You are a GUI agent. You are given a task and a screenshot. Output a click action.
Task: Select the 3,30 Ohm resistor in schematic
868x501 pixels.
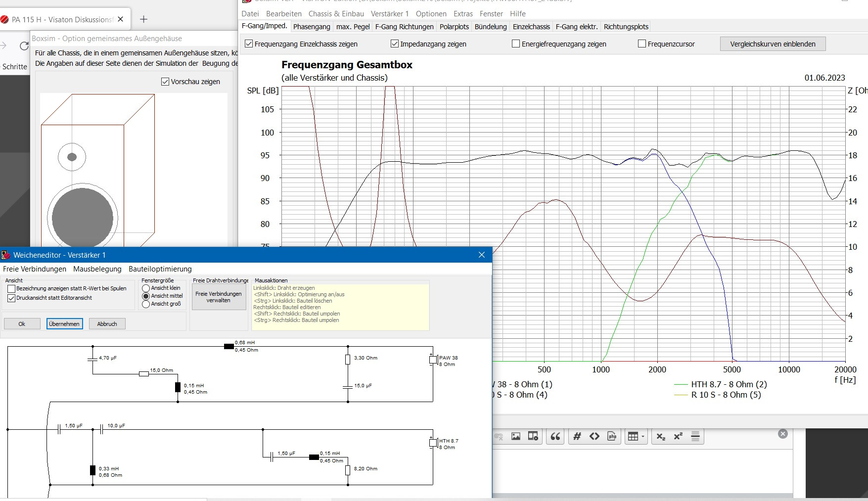click(x=348, y=360)
